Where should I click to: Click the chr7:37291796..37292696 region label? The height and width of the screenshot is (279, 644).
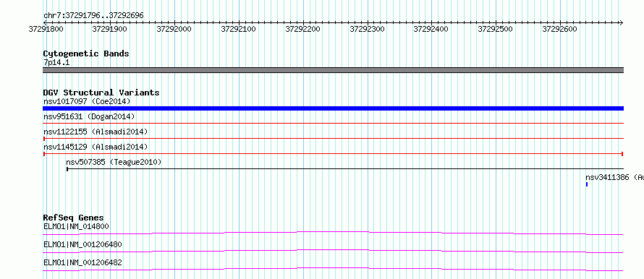click(x=93, y=16)
